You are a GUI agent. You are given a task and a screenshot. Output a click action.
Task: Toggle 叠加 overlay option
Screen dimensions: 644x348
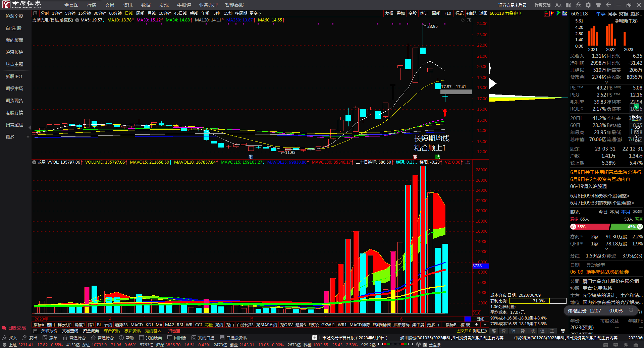tap(401, 13)
